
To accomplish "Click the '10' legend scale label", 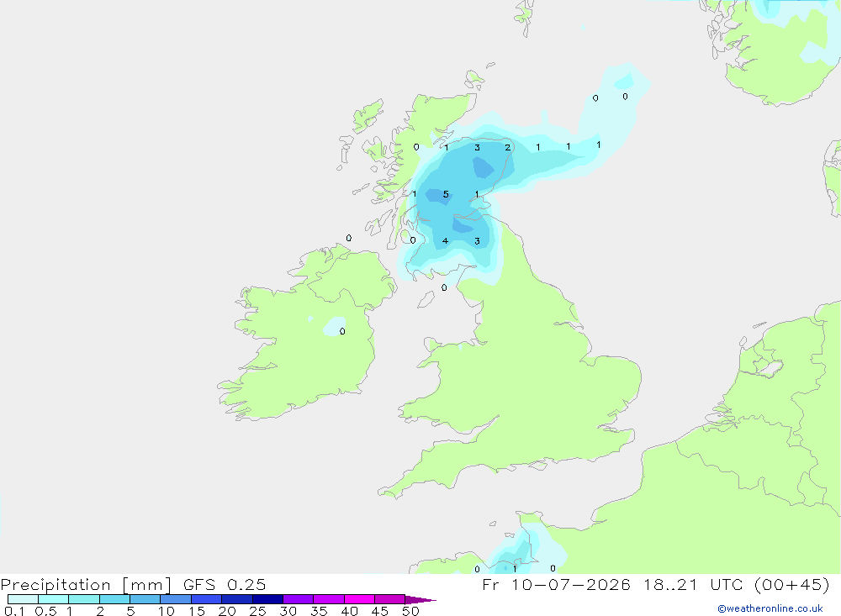I will (167, 611).
